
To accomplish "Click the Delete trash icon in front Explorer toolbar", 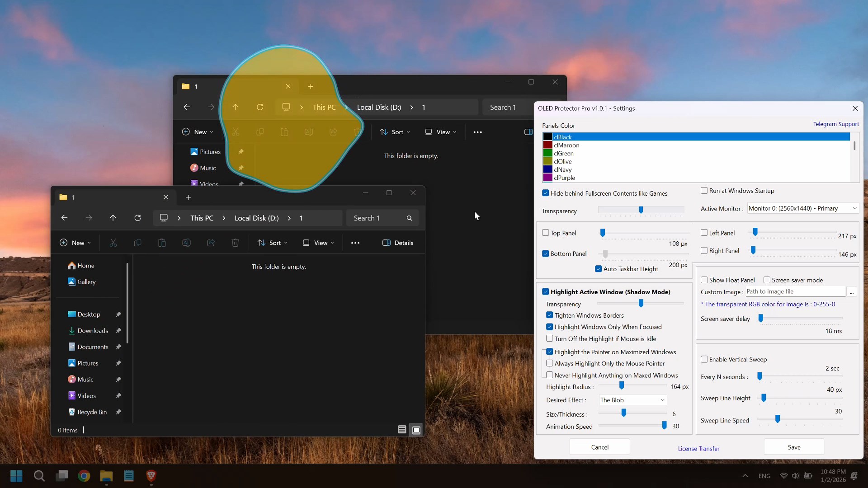I will [x=235, y=243].
